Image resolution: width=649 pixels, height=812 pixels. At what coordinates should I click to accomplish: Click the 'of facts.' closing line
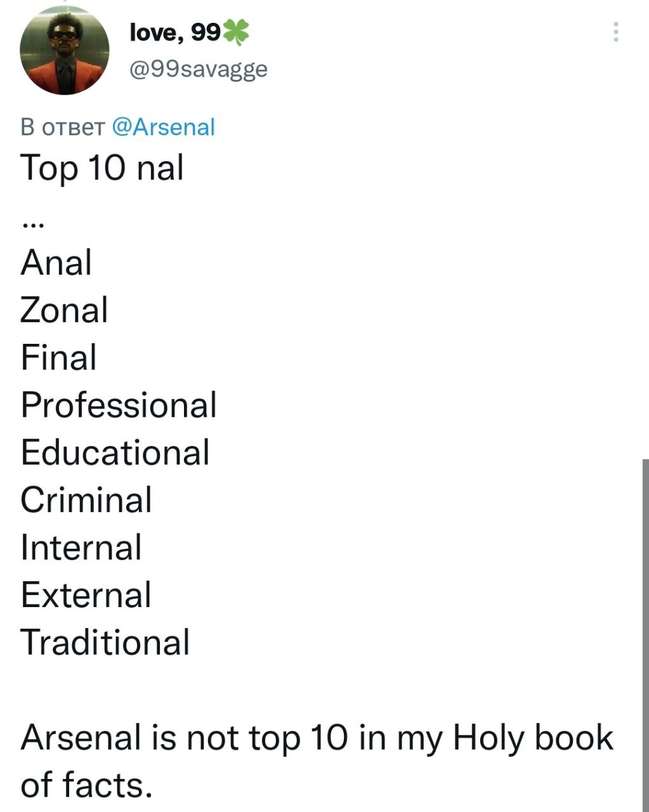click(86, 785)
